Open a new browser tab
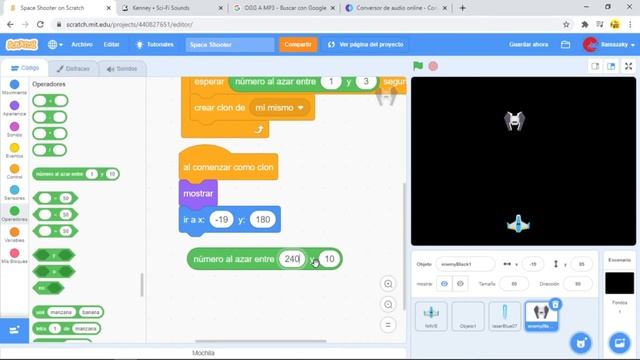This screenshot has width=640, height=360. pyautogui.click(x=462, y=8)
